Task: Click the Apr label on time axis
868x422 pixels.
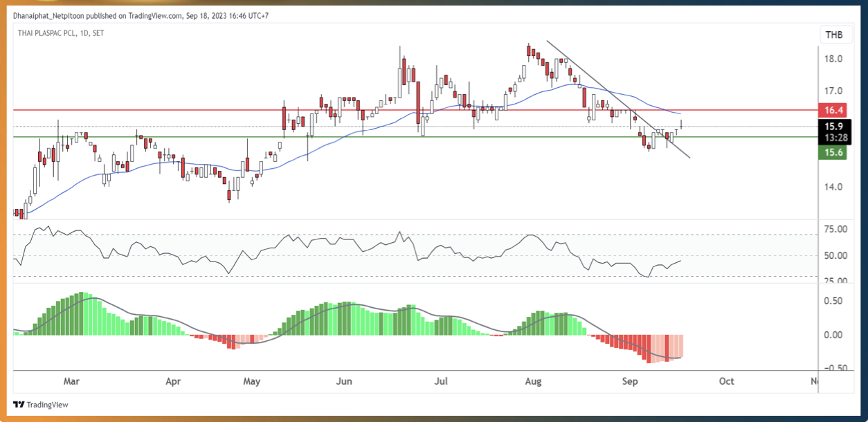Action: coord(174,381)
